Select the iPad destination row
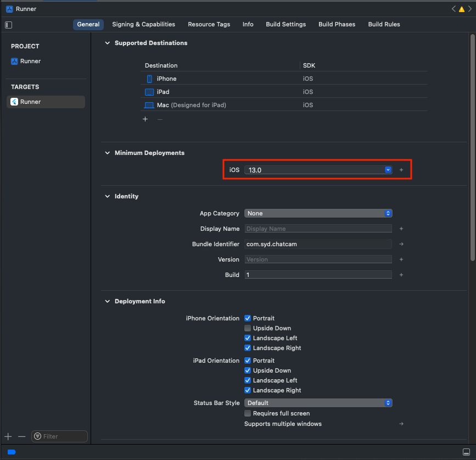Image resolution: width=476 pixels, height=460 pixels. click(283, 92)
